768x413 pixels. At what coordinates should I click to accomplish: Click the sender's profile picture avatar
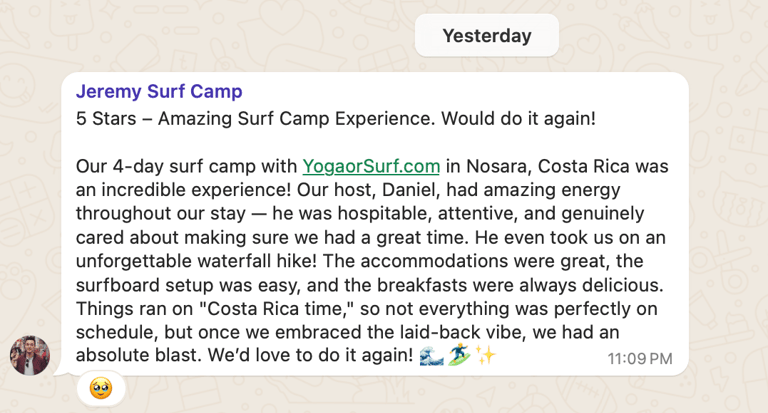coord(30,355)
